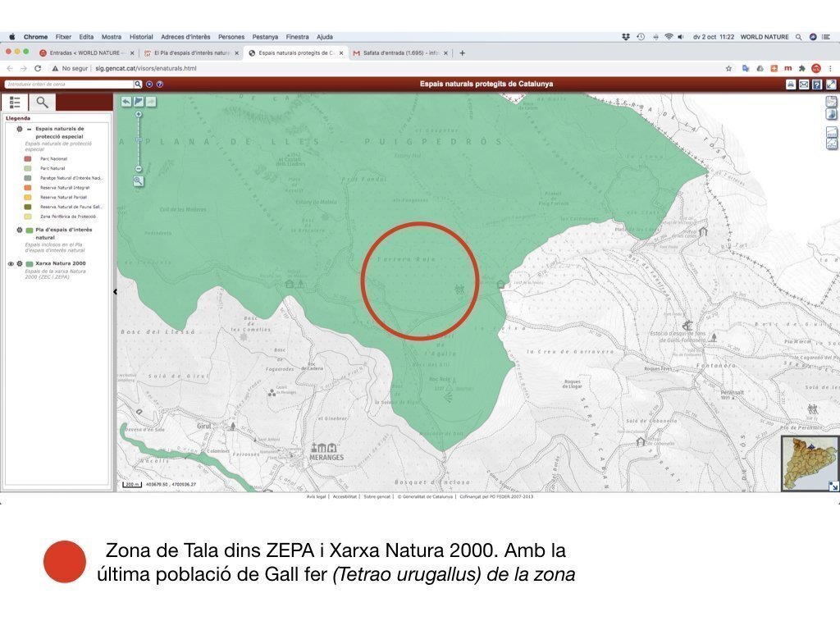Click the Reserva Natural Integral orange swatch
840x630 pixels.
(x=28, y=188)
